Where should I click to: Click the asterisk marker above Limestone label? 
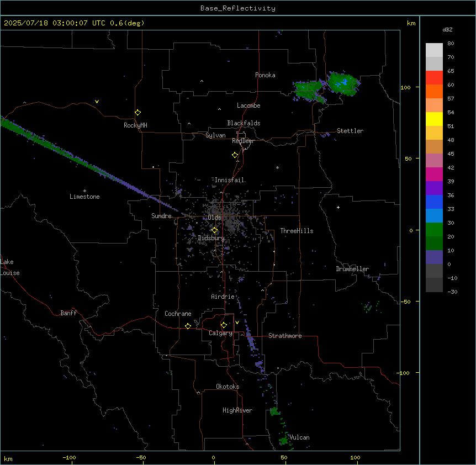[x=84, y=191]
